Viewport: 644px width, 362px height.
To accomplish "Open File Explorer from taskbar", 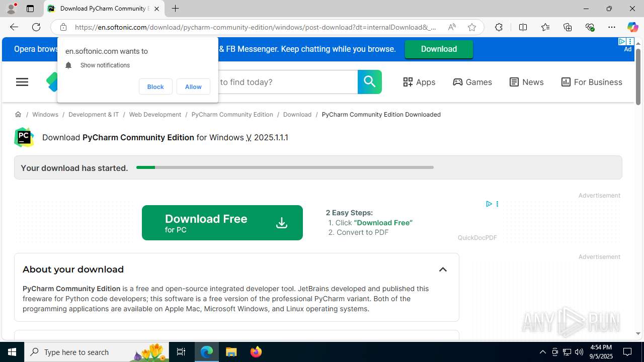I will (x=231, y=352).
